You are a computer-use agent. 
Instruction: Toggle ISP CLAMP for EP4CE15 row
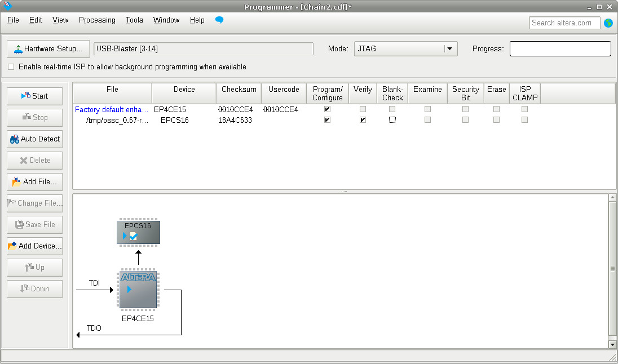pos(524,109)
